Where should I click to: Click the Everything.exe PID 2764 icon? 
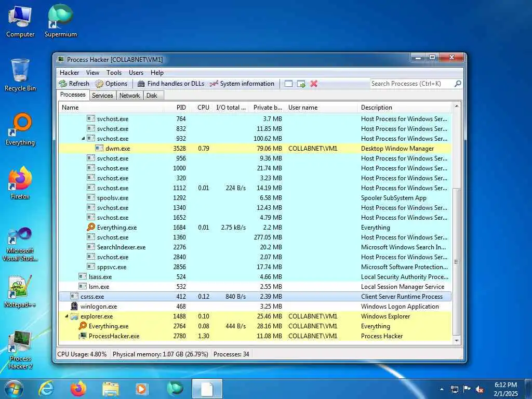pyautogui.click(x=83, y=326)
